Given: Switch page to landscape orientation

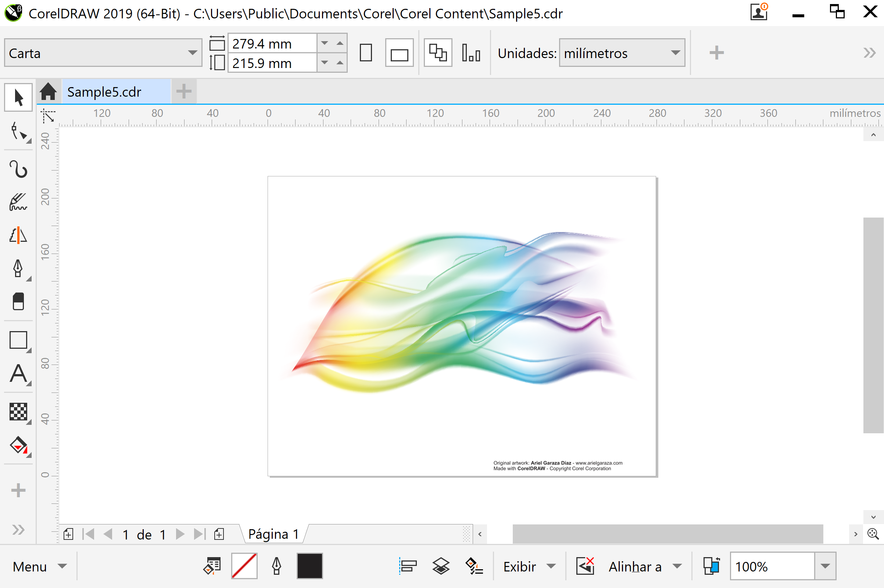Looking at the screenshot, I should coord(399,53).
